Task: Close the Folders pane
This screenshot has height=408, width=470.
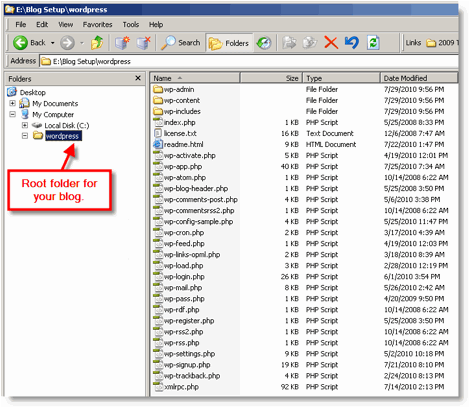Action: [x=138, y=78]
